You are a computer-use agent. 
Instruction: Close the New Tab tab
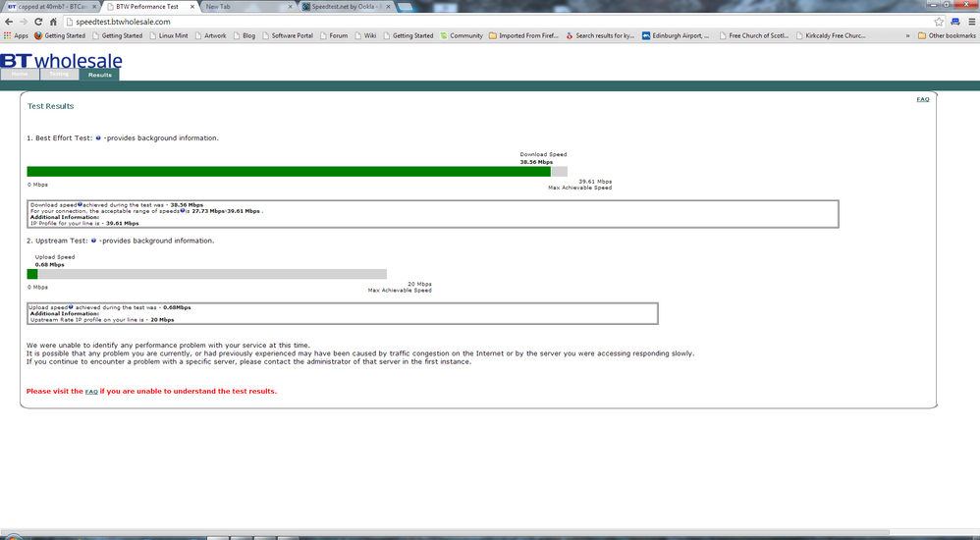click(290, 6)
